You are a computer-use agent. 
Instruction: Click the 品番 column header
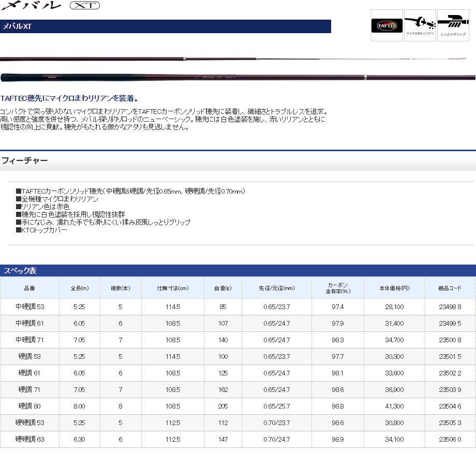pyautogui.click(x=29, y=288)
